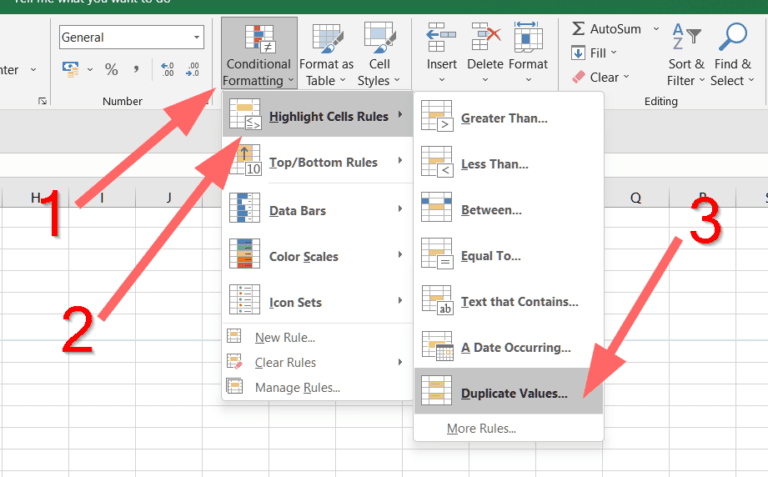This screenshot has height=477, width=768.
Task: Click the Color Scales gradient icon
Action: (244, 254)
